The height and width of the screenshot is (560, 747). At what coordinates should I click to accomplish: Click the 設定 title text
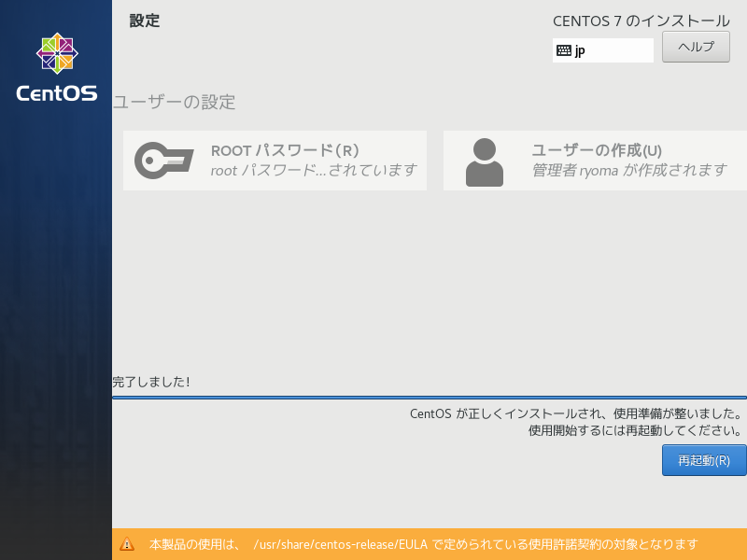pos(145,21)
